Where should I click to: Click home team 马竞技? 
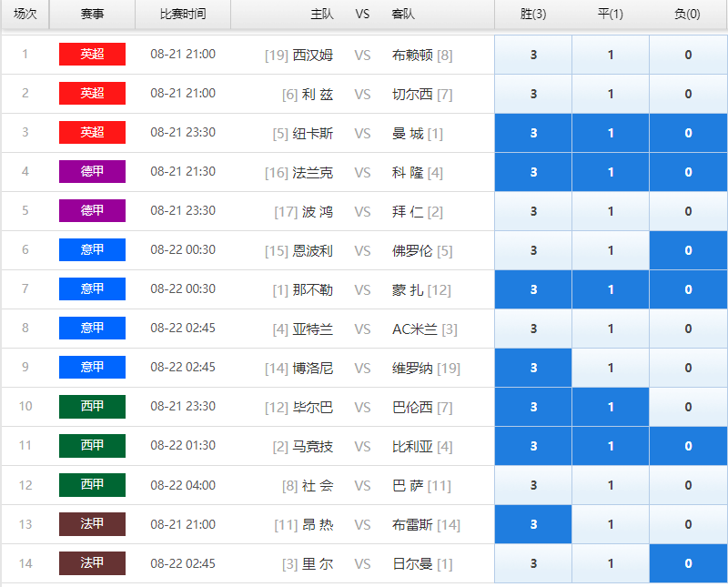click(x=313, y=447)
